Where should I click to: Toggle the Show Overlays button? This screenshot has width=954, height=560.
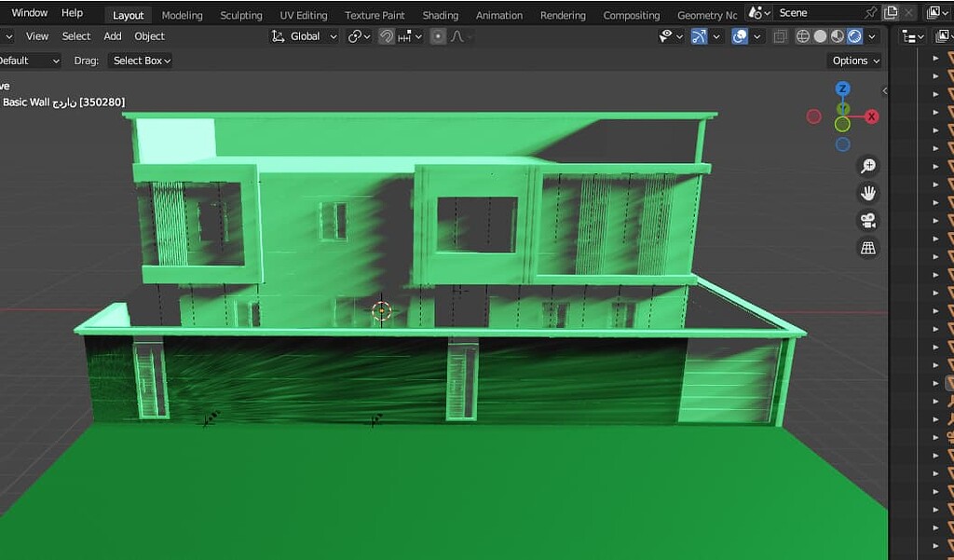pos(739,35)
